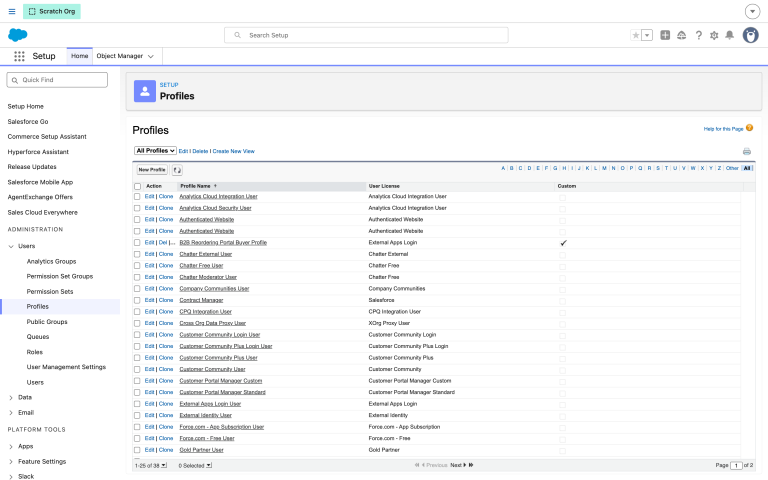Click the magnifier icon in Search Setup
The width and height of the screenshot is (768, 480).
pos(238,35)
